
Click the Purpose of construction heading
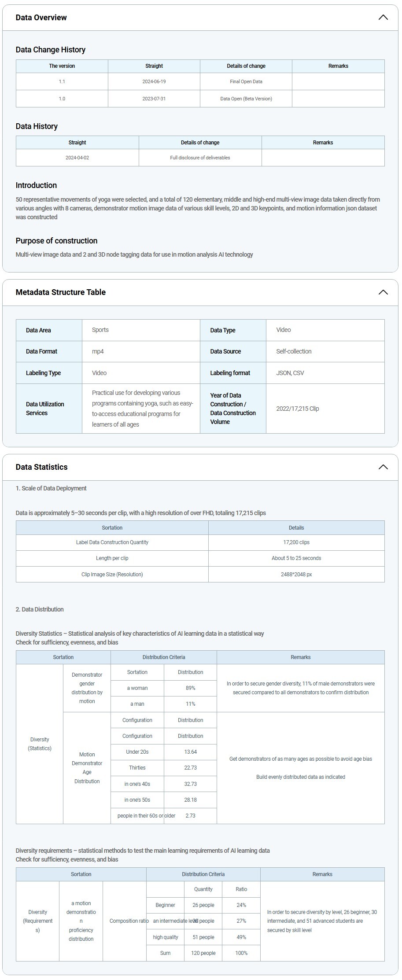[57, 241]
